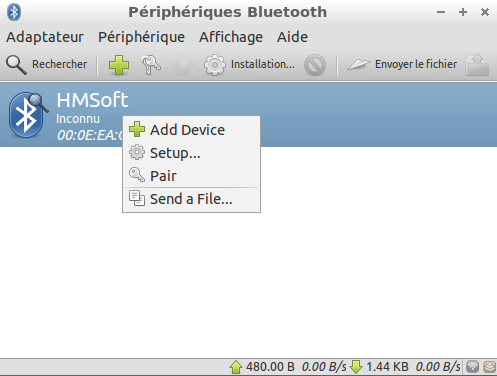Choose Send a File... menu entry
The height and width of the screenshot is (376, 497).
(191, 199)
